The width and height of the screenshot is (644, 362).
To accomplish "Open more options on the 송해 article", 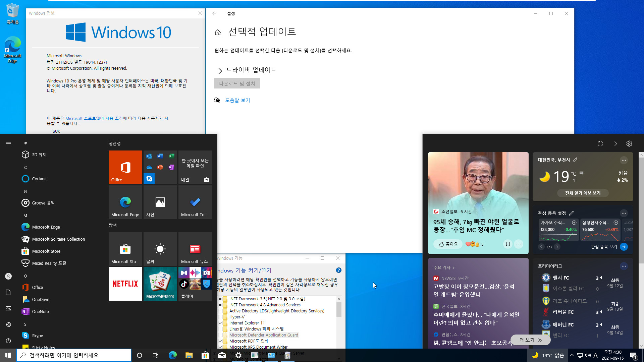I will coord(519,244).
